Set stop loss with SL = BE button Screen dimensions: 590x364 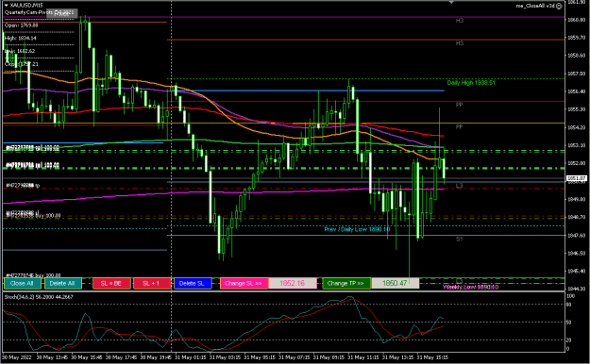click(x=111, y=283)
